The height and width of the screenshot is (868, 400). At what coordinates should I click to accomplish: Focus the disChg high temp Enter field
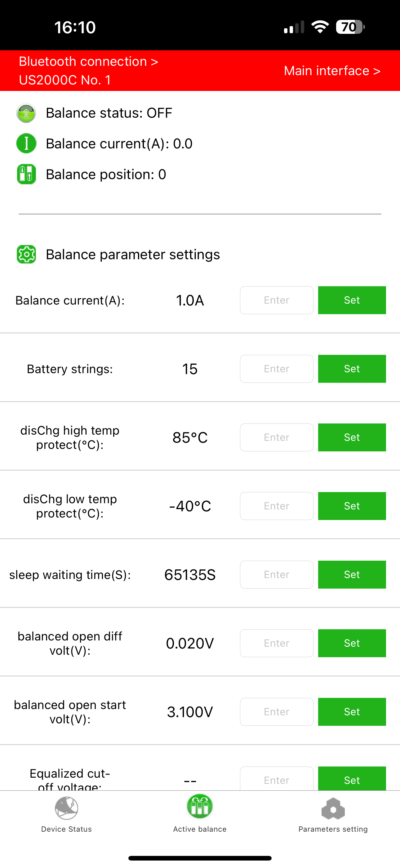276,437
